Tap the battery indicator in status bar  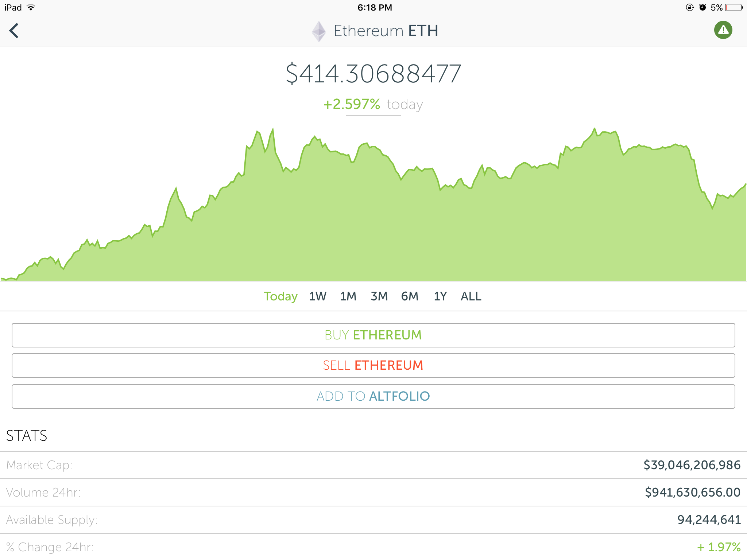(734, 8)
